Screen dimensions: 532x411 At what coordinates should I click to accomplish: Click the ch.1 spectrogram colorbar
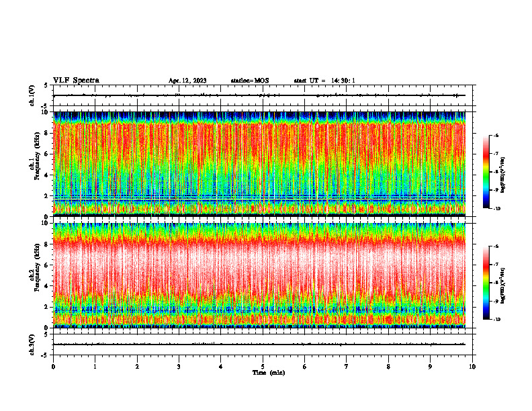coord(486,172)
